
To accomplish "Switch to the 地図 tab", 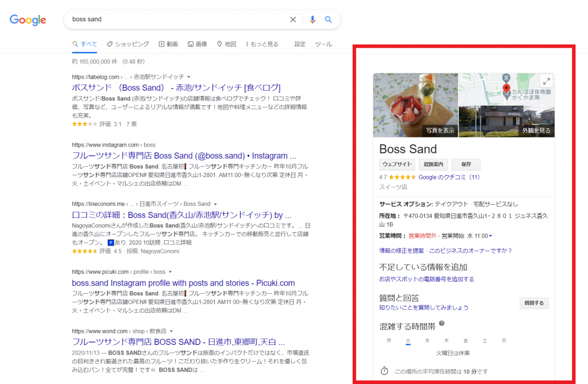I will [x=227, y=44].
